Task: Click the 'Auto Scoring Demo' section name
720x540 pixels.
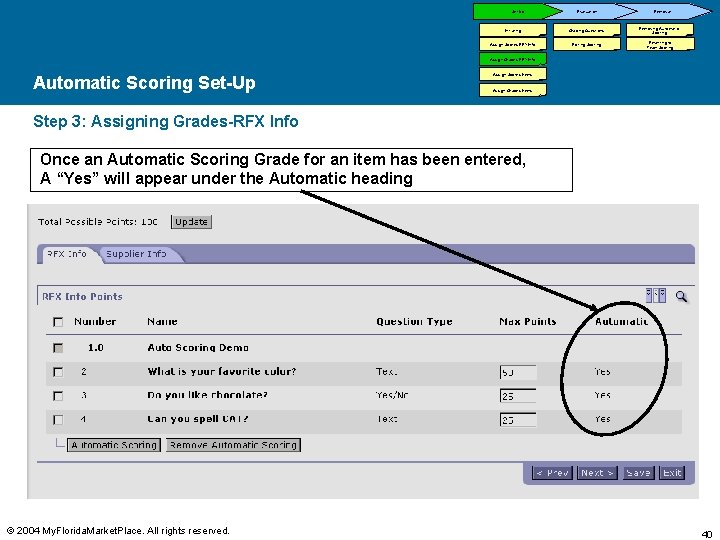Action: pyautogui.click(x=198, y=348)
